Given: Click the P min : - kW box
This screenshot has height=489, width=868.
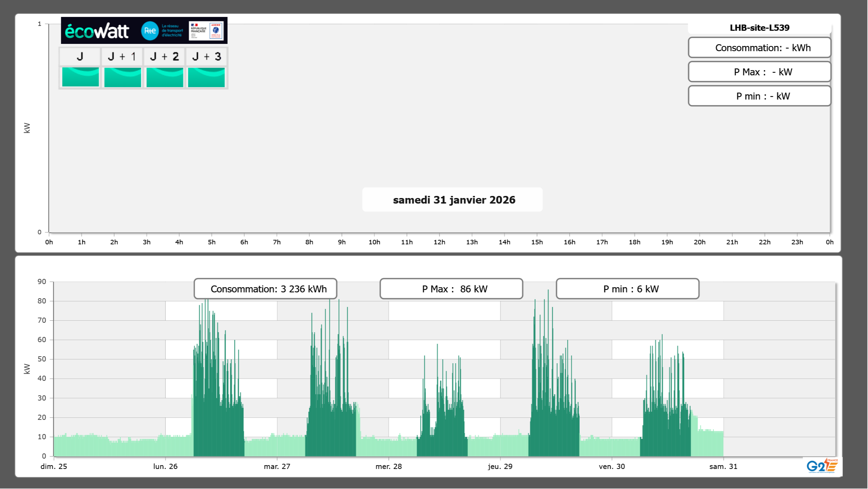Looking at the screenshot, I should coord(759,96).
